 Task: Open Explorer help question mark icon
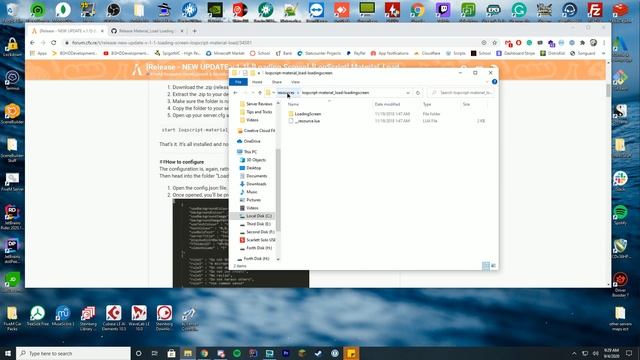point(494,82)
